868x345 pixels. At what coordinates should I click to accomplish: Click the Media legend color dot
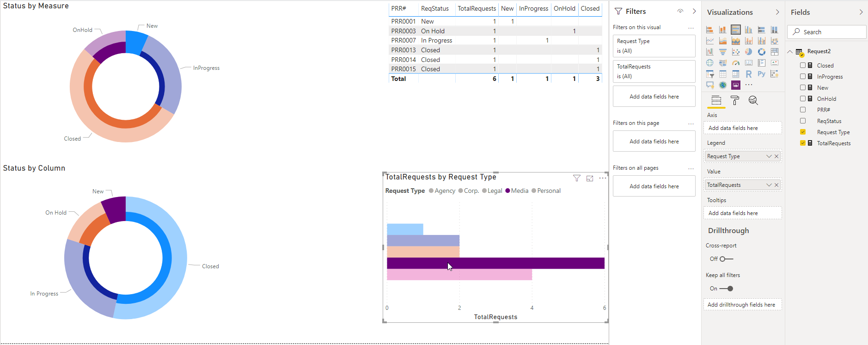pyautogui.click(x=508, y=191)
